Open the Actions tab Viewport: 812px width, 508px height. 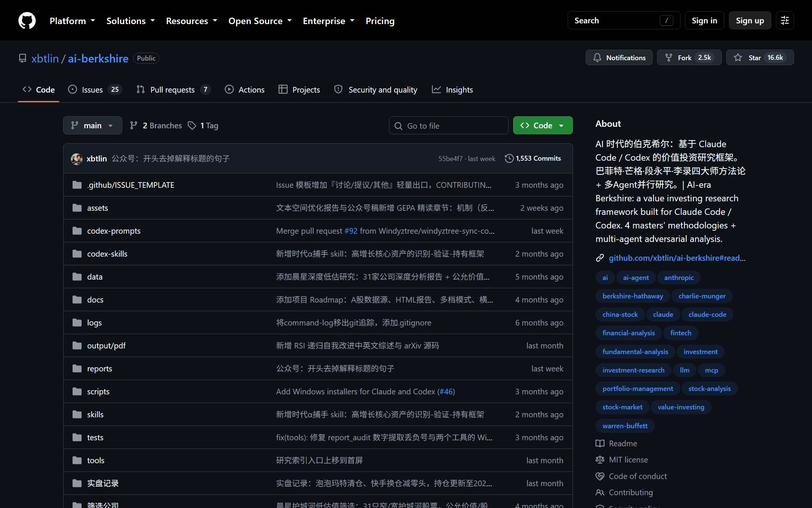coord(245,90)
